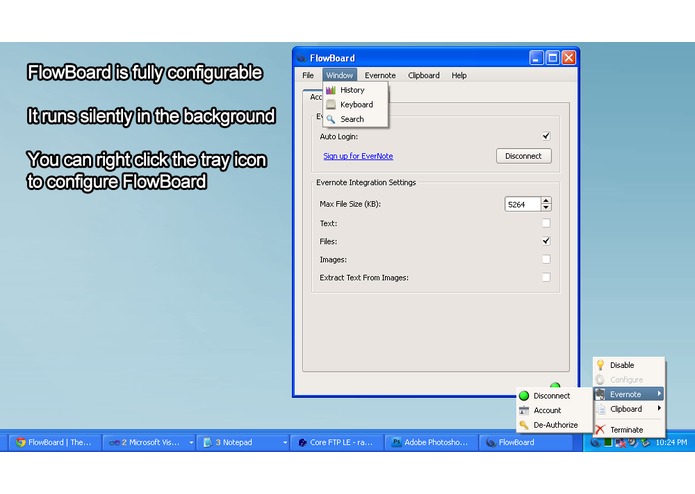Image resolution: width=695 pixels, height=494 pixels.
Task: Maximize the FlowBoard window
Action: coord(552,58)
